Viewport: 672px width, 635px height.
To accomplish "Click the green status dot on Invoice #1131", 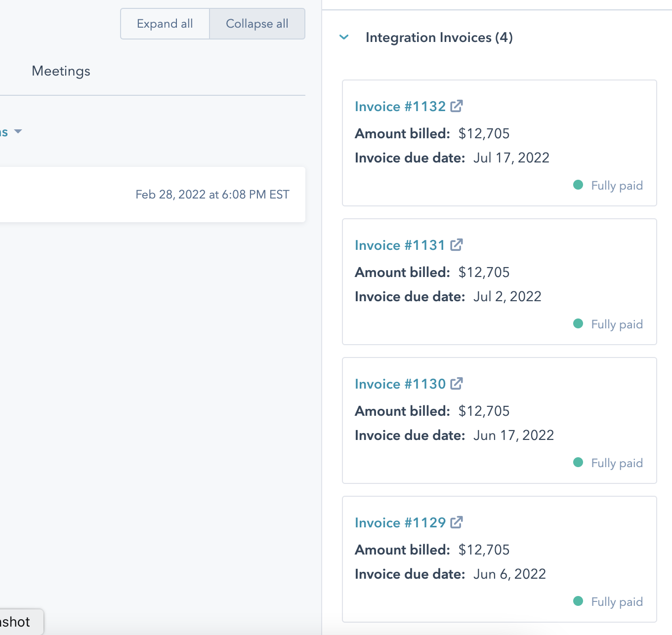I will click(x=579, y=323).
